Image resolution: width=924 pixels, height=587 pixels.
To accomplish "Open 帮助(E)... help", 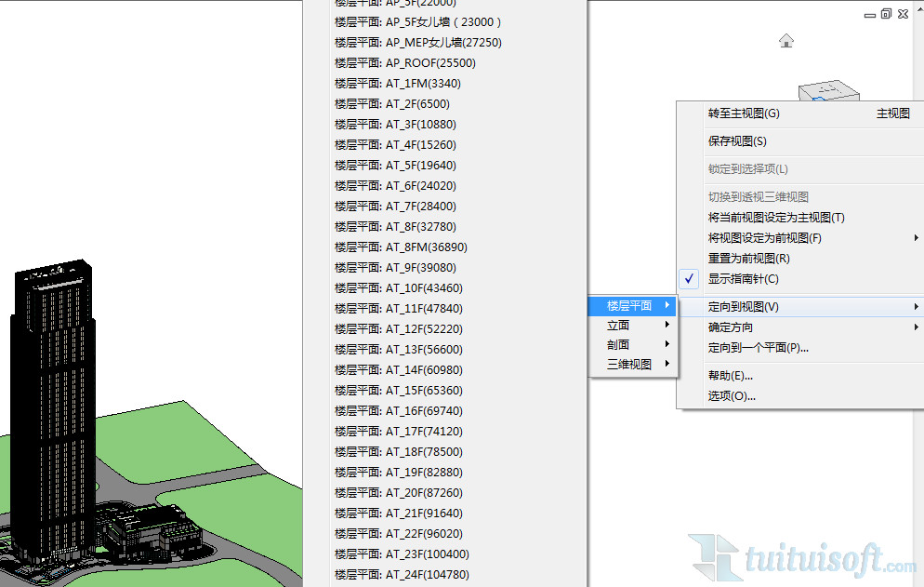I will click(x=730, y=376).
